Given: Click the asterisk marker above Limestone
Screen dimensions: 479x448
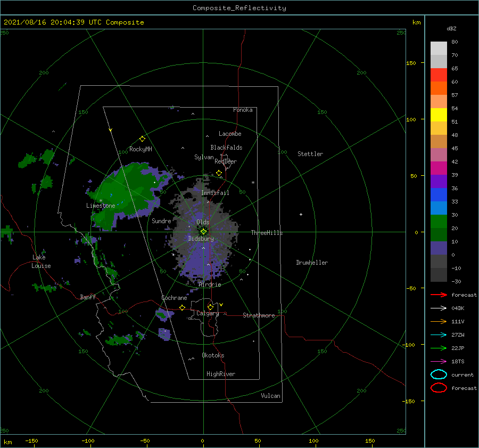Looking at the screenshot, I should point(101,201).
